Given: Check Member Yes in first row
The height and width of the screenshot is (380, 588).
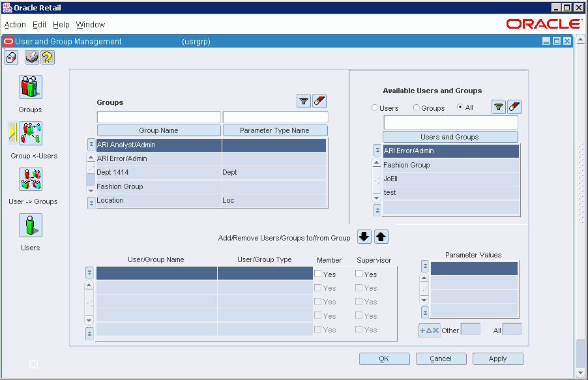Looking at the screenshot, I should [317, 274].
